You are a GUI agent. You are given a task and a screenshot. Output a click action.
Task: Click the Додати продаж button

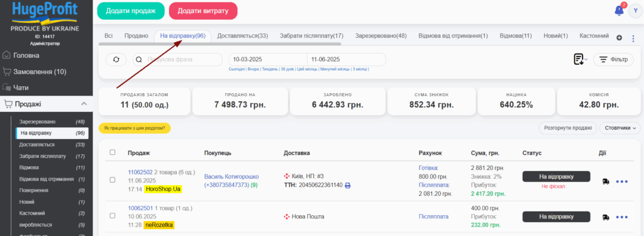tap(131, 11)
